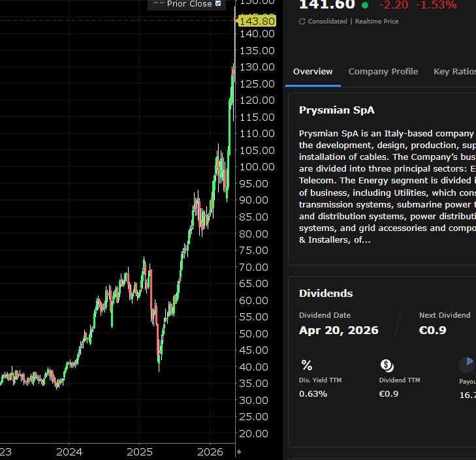476x460 pixels.
Task: Click the Consolidated label
Action: [327, 22]
